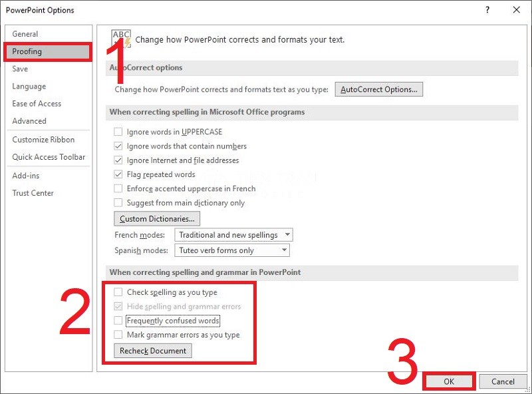Open the Customize Ribbon category
This screenshot has height=394, width=532.
pyautogui.click(x=43, y=140)
